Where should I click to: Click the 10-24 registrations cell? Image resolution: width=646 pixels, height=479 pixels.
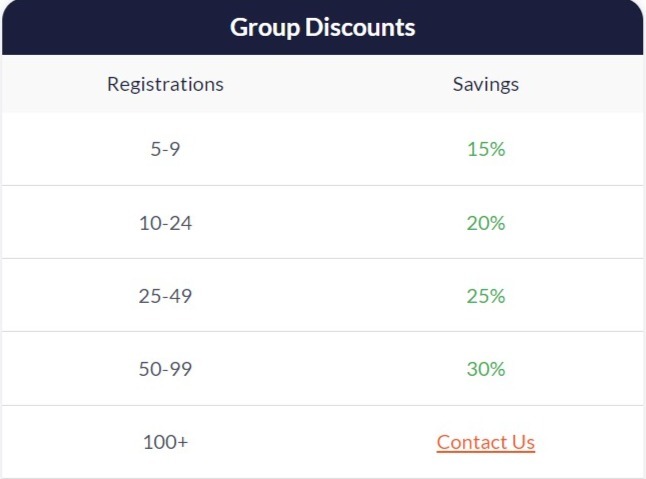tap(165, 223)
